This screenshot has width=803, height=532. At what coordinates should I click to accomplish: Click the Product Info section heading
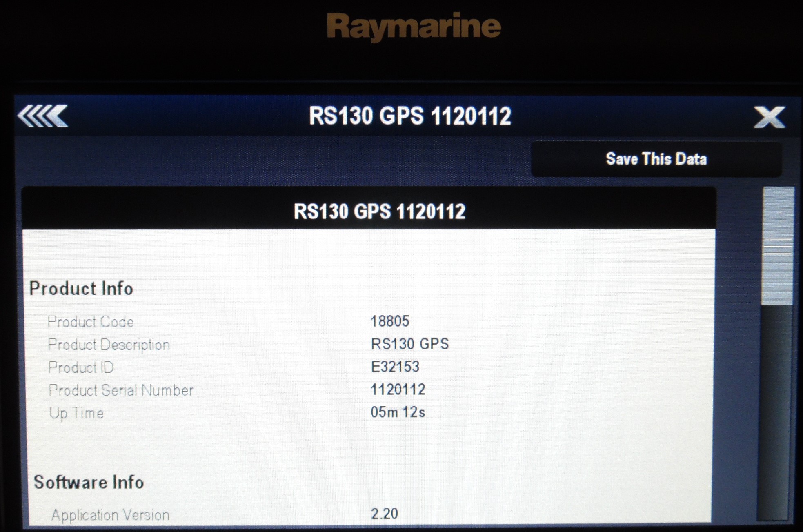coord(81,289)
